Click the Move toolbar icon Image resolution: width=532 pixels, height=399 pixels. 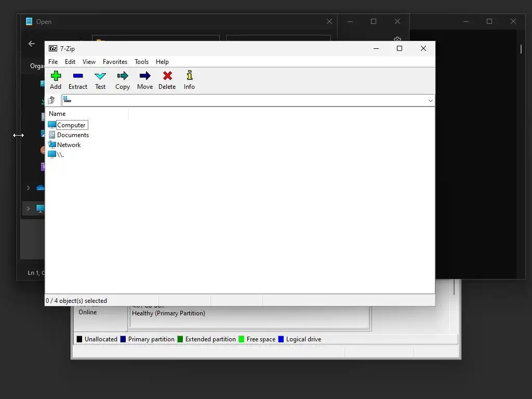point(145,76)
